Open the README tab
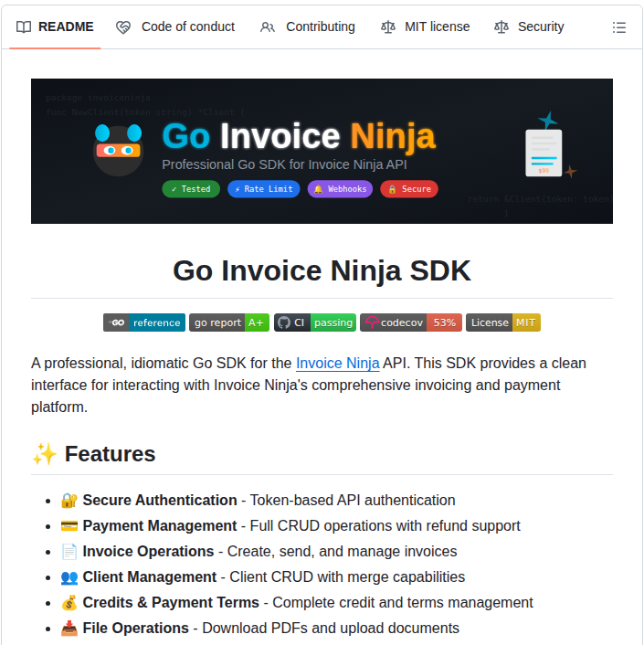 [x=55, y=26]
